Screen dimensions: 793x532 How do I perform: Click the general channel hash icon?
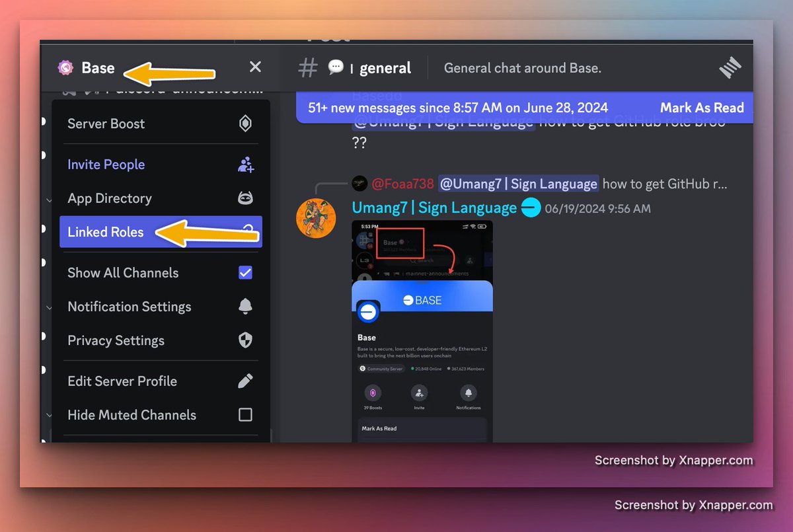tap(308, 68)
